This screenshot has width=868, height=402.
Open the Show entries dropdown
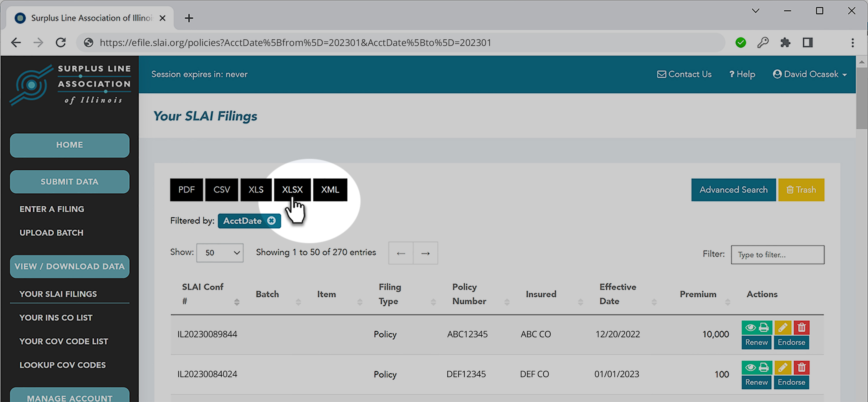pos(220,253)
